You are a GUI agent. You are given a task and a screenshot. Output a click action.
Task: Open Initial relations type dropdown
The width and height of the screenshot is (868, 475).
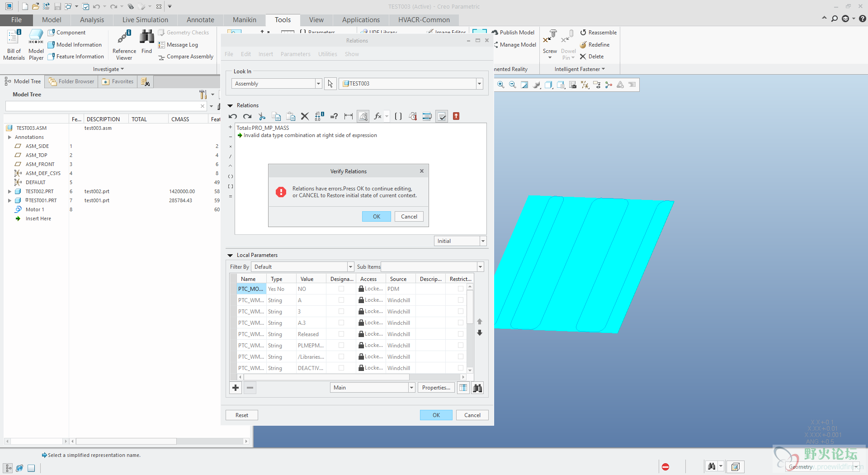point(483,241)
